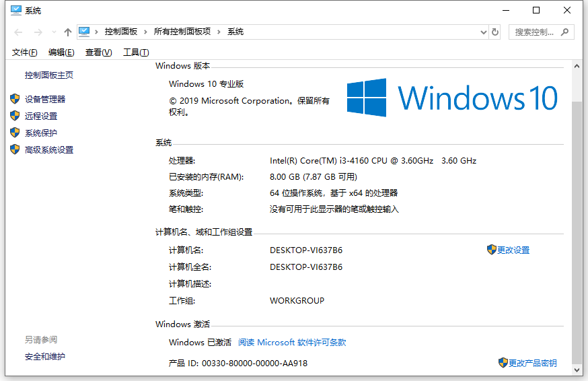The width and height of the screenshot is (588, 381).
Task: Go up one level with up arrow
Action: click(67, 32)
